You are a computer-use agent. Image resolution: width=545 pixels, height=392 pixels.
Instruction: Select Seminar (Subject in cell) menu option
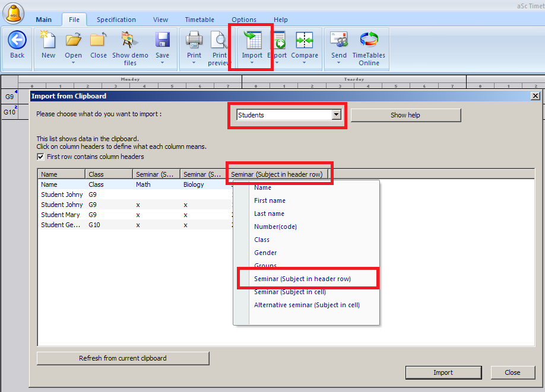click(290, 292)
